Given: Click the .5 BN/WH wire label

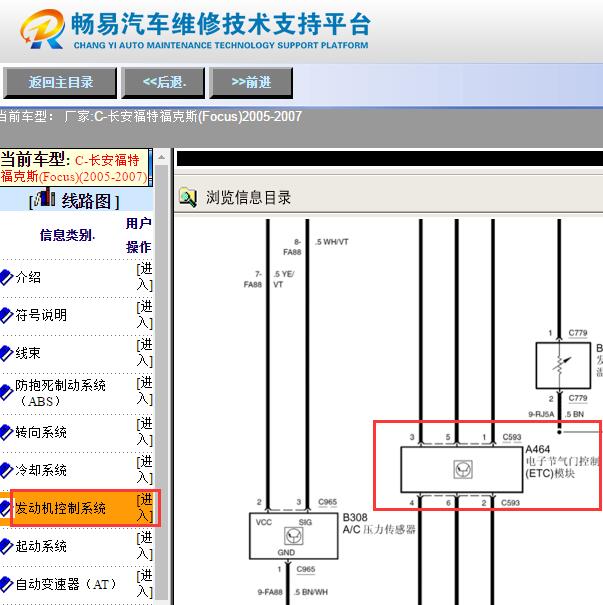Looking at the screenshot, I should (311, 592).
